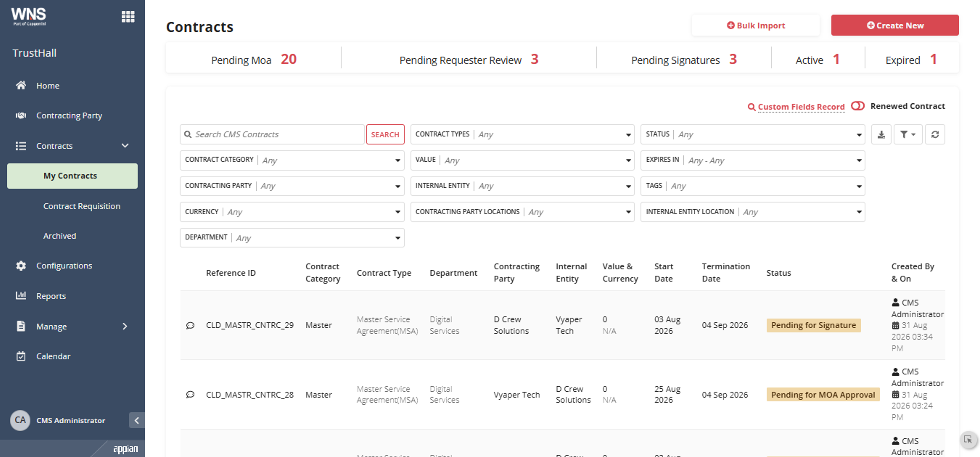The height and width of the screenshot is (457, 980).
Task: Open the Value filter dropdown
Action: click(x=522, y=160)
